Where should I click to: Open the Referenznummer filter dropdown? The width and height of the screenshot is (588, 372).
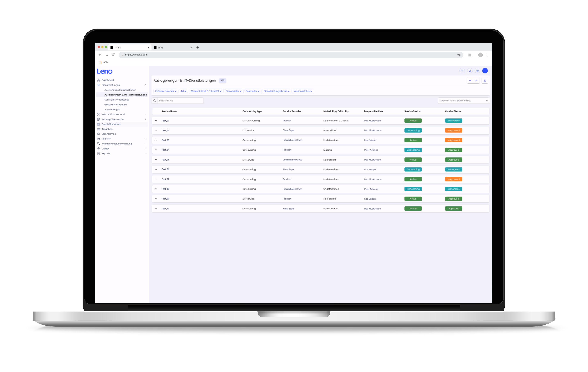coord(166,91)
